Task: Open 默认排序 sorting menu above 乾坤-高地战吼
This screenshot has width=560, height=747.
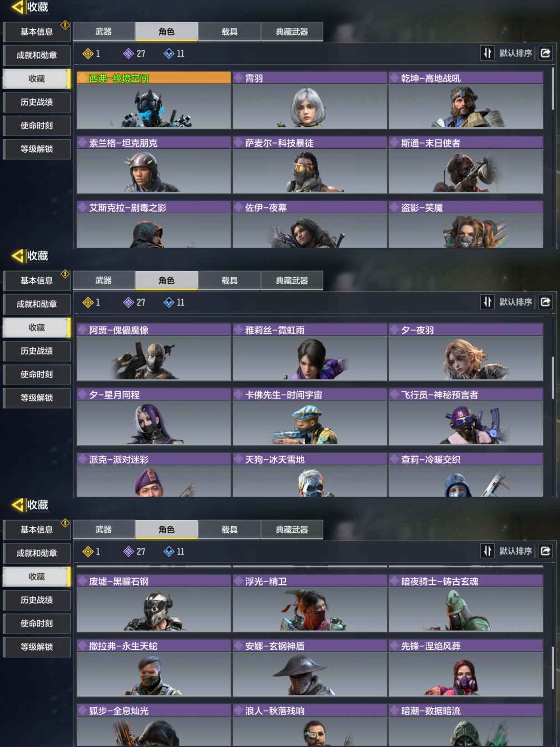Action: click(x=515, y=53)
